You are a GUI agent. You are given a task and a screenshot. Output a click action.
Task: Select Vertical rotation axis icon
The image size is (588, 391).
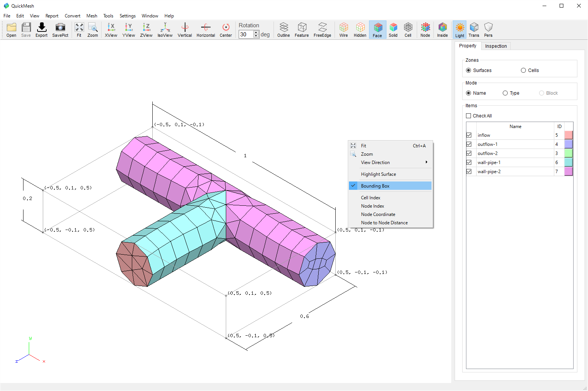click(x=185, y=30)
